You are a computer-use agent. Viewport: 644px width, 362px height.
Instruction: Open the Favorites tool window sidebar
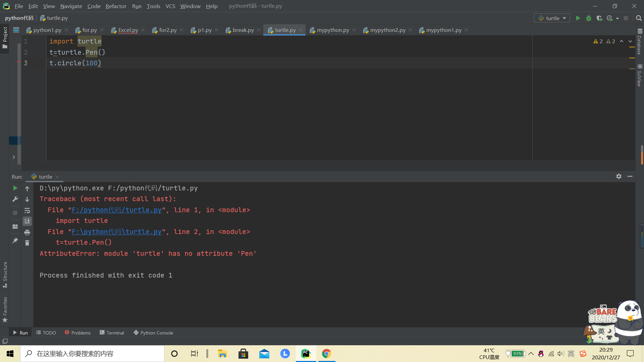5,310
